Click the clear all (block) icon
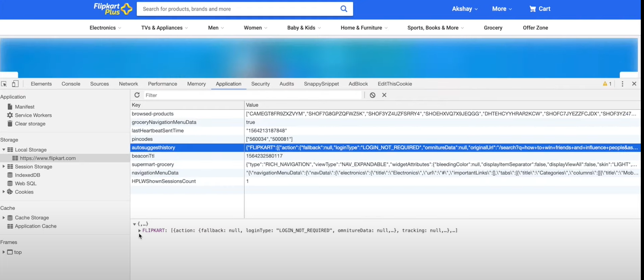The height and width of the screenshot is (280, 644). tap(373, 95)
